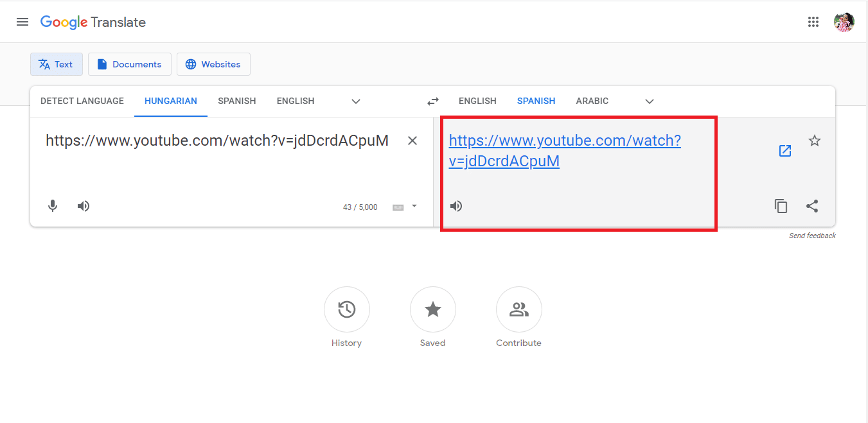Click Send feedback link
This screenshot has height=423, width=868.
812,236
